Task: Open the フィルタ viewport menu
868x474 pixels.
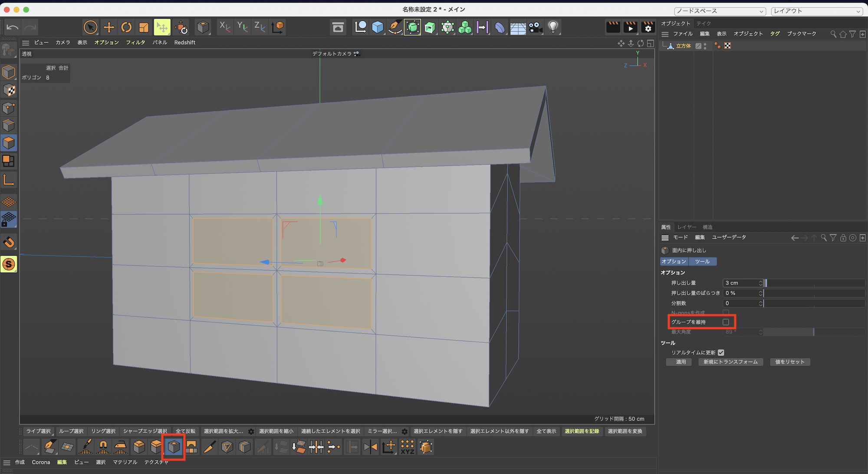Action: click(135, 43)
